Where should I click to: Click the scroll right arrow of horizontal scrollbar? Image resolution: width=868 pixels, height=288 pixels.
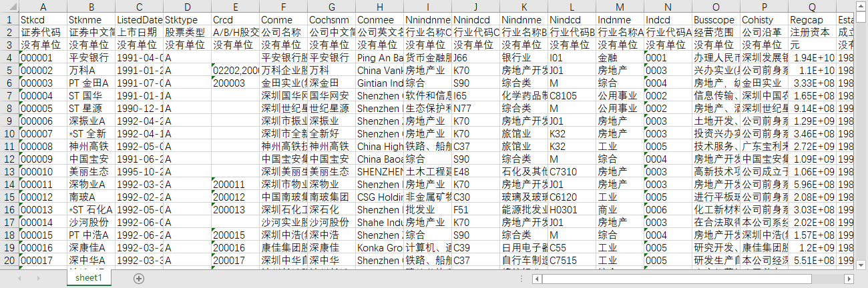coord(849,279)
